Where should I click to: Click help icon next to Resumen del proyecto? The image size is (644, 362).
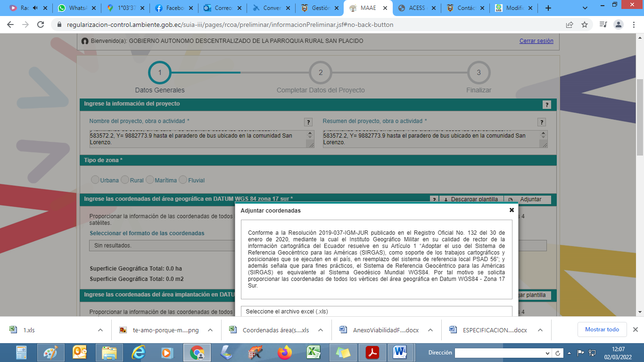point(542,122)
